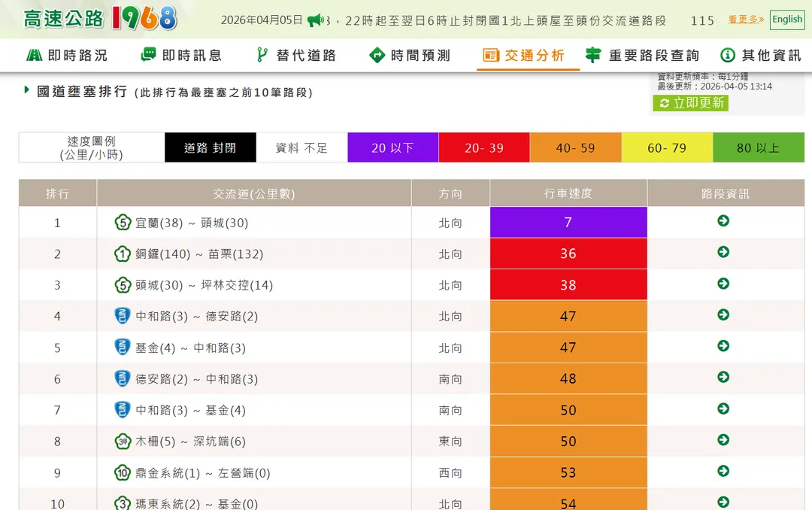
Task: Click Freeway 3甲 shield in 木柵(5) row
Action: coord(123,441)
